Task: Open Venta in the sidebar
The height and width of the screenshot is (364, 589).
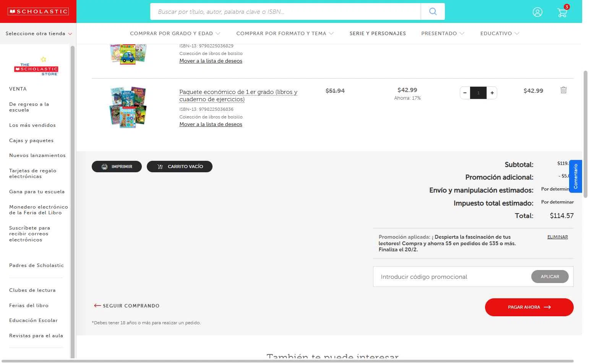Action: 18,89
